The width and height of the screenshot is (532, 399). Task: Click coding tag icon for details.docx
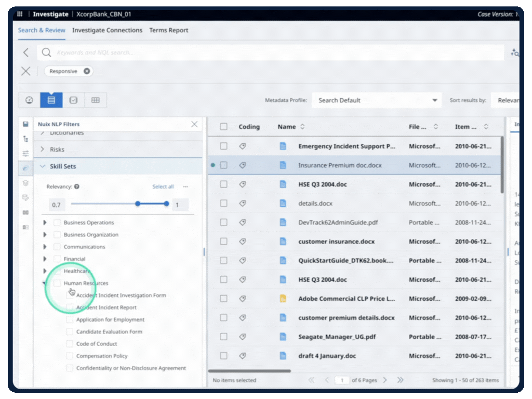tap(242, 203)
